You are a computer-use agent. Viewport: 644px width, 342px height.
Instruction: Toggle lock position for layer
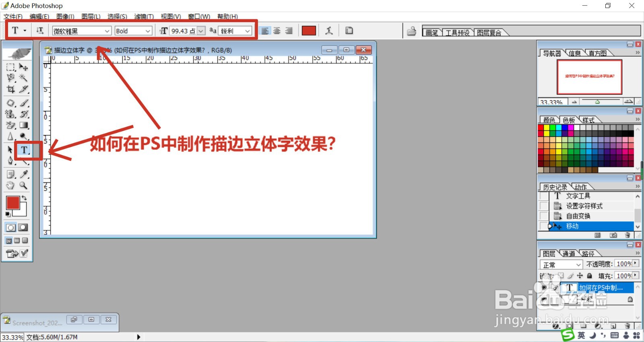[580, 276]
